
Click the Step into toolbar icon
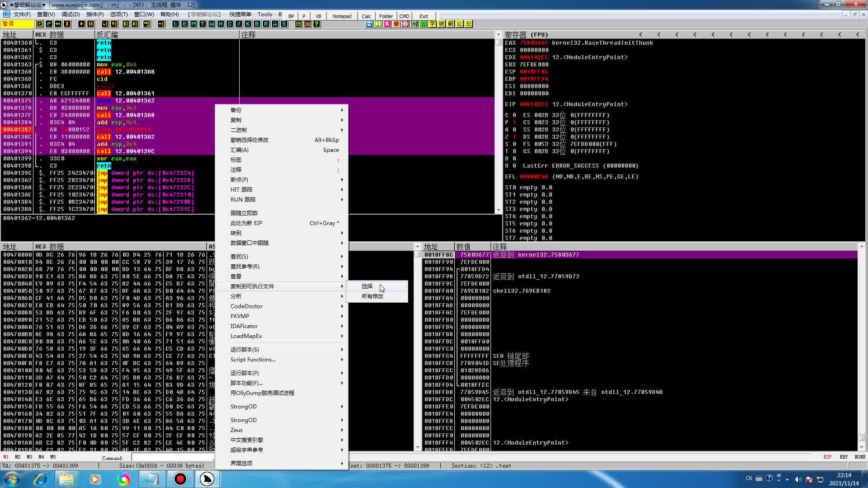(x=105, y=24)
